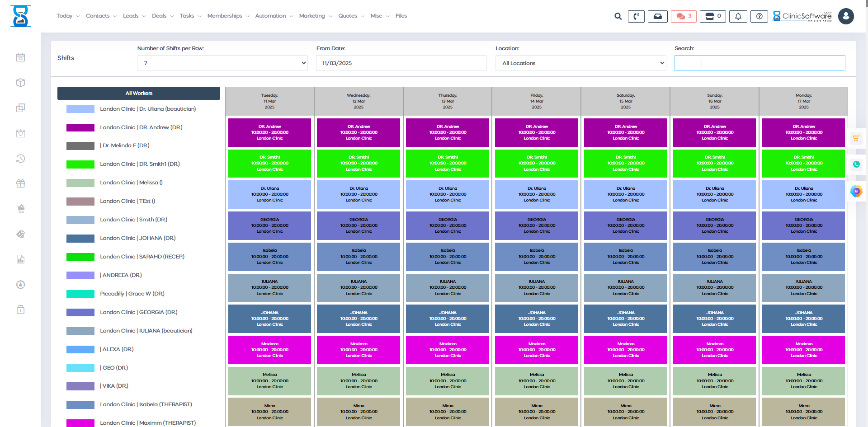Image resolution: width=868 pixels, height=427 pixels.
Task: Click the From Date input field
Action: [x=401, y=63]
